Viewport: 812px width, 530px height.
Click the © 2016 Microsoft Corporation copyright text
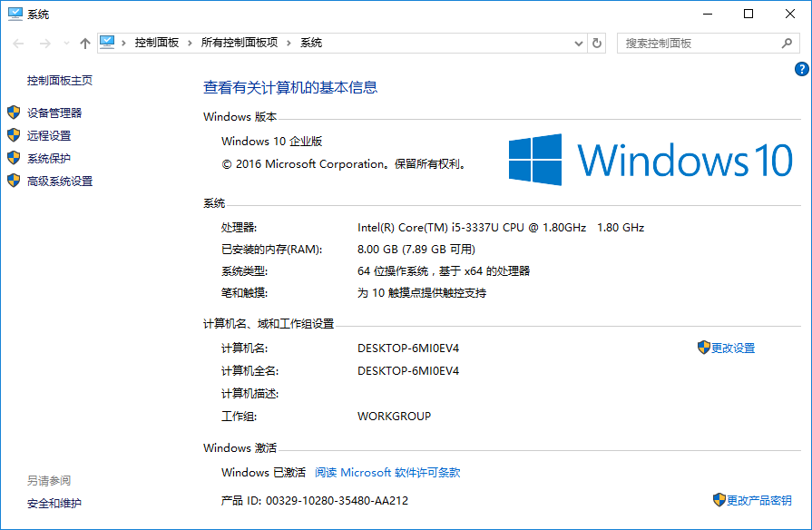(345, 163)
